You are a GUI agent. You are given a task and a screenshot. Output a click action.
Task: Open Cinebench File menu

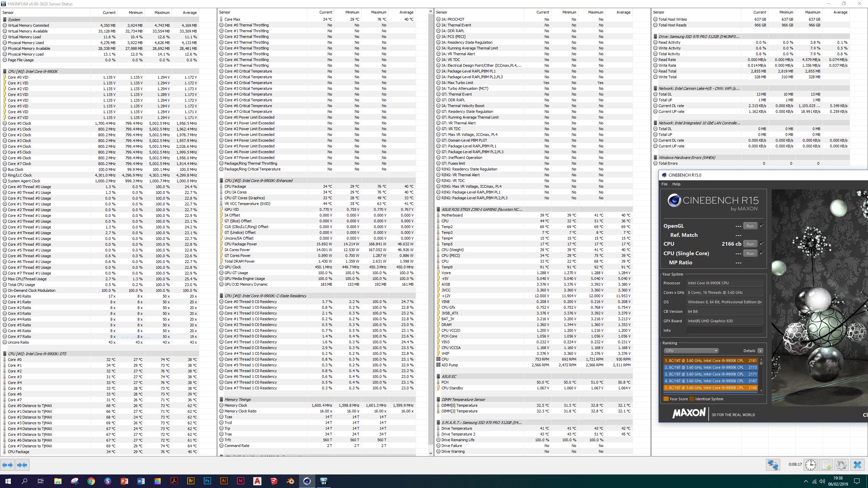664,184
